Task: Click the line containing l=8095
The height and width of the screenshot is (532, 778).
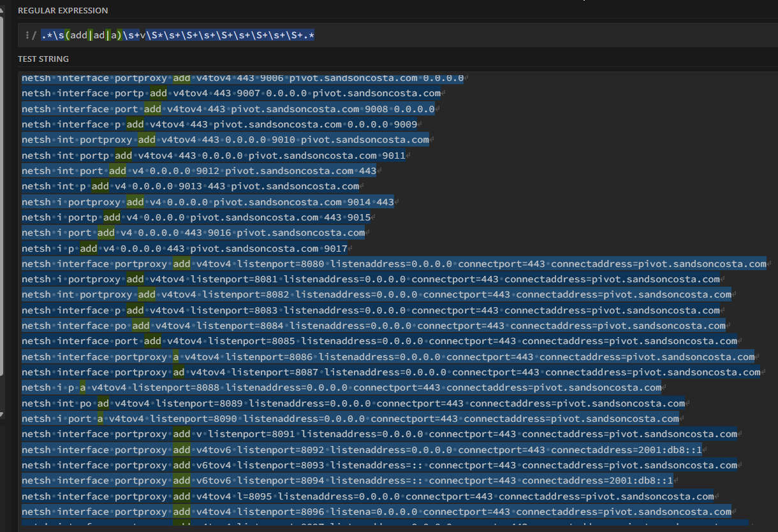Action: (x=367, y=496)
